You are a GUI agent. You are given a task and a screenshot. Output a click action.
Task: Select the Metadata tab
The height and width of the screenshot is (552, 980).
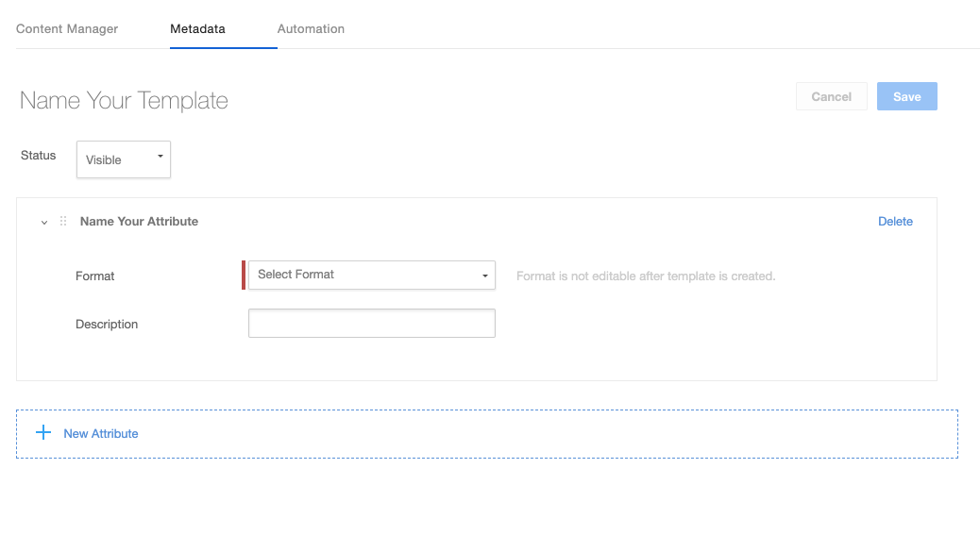(x=197, y=29)
